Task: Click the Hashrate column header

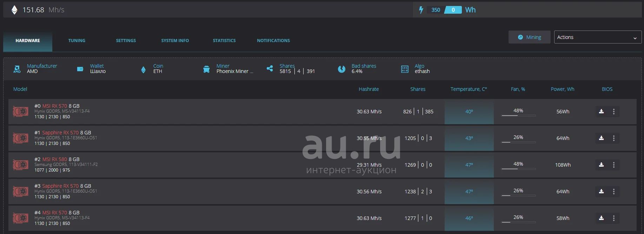Action: pos(369,89)
